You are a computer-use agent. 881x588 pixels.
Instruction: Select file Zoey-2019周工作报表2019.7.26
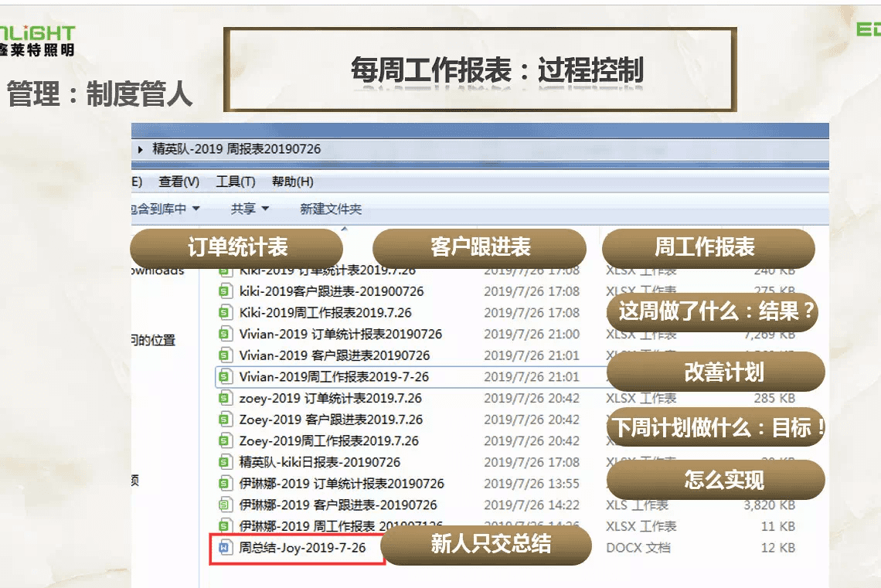pos(329,441)
